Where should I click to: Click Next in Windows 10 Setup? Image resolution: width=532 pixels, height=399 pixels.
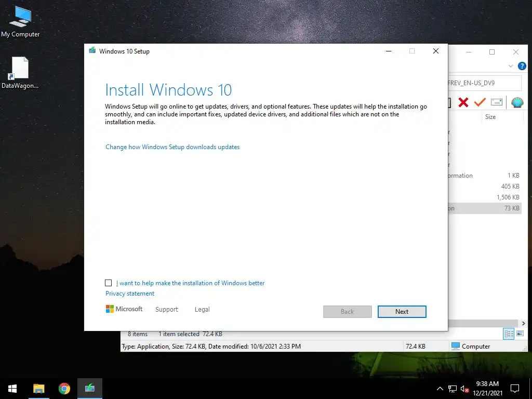click(x=402, y=312)
